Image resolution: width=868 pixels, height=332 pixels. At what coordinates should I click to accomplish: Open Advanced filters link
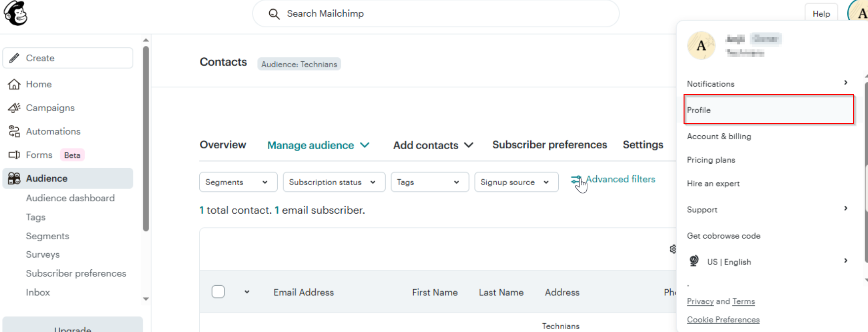tap(620, 179)
